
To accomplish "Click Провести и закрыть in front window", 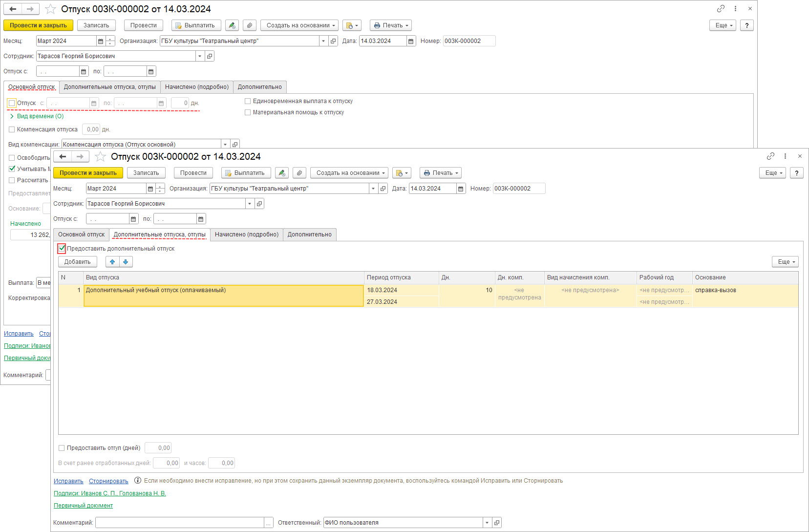I will 88,173.
